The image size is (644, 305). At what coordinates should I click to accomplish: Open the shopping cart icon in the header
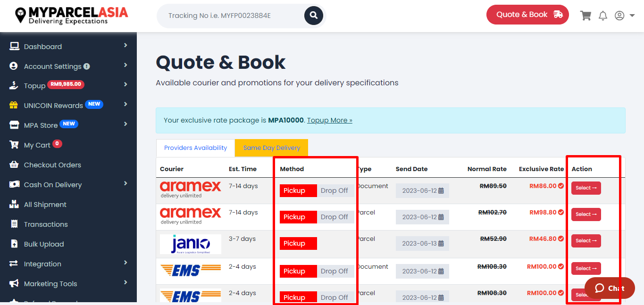[x=585, y=15]
